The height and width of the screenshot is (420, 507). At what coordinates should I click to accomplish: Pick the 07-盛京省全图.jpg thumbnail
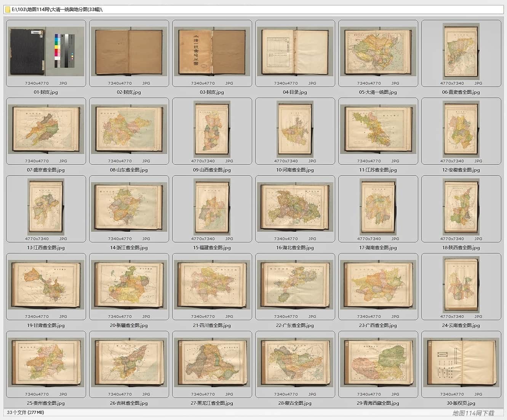tap(46, 131)
